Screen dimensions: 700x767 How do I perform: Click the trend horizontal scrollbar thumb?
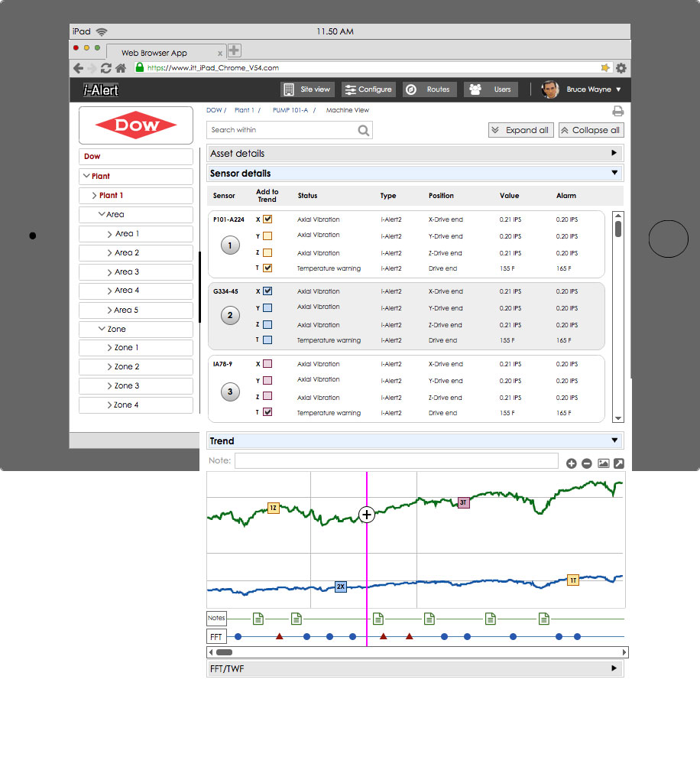(224, 652)
